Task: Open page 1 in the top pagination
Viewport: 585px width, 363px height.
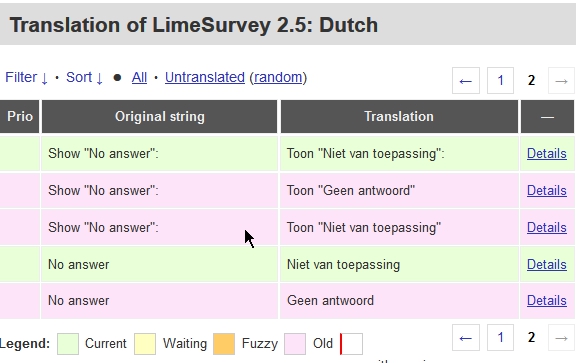Action: tap(500, 81)
